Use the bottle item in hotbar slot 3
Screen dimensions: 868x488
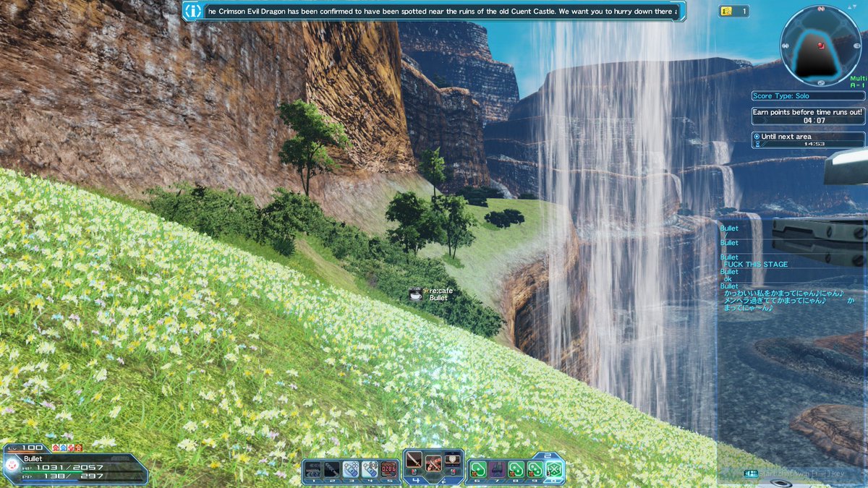point(351,470)
